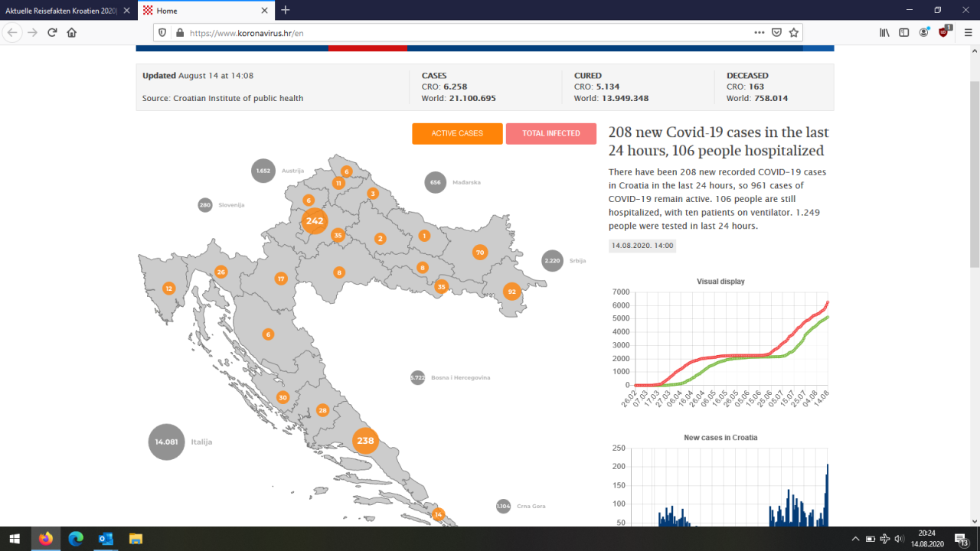
Task: Show the sidebars icon
Action: click(x=904, y=33)
